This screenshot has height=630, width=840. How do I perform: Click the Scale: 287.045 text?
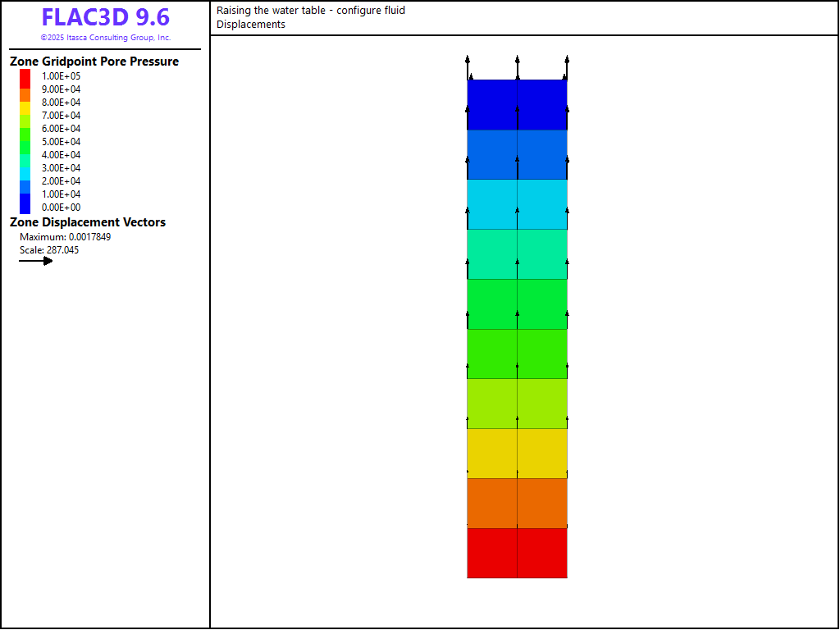pos(49,250)
